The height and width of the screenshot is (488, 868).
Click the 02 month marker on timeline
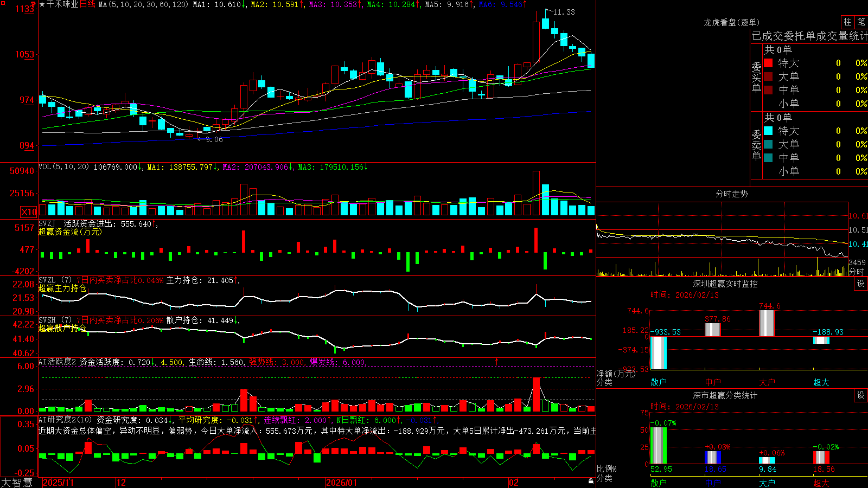tap(514, 483)
